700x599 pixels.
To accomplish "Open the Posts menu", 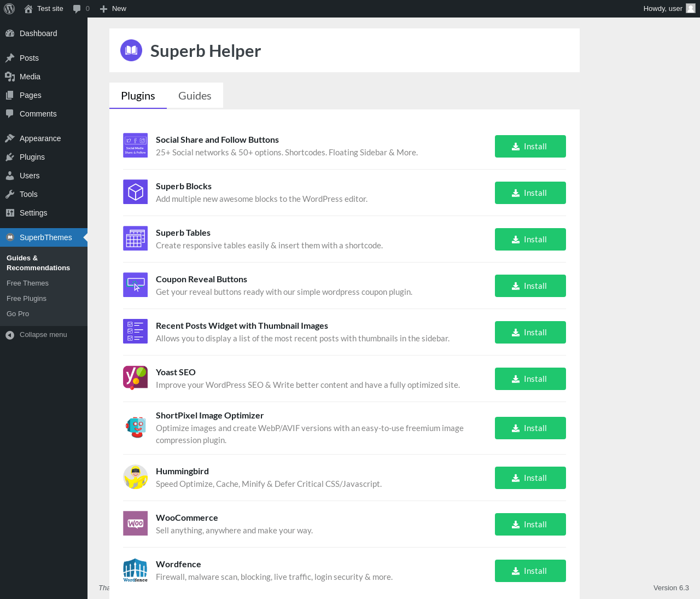I will coord(44,58).
